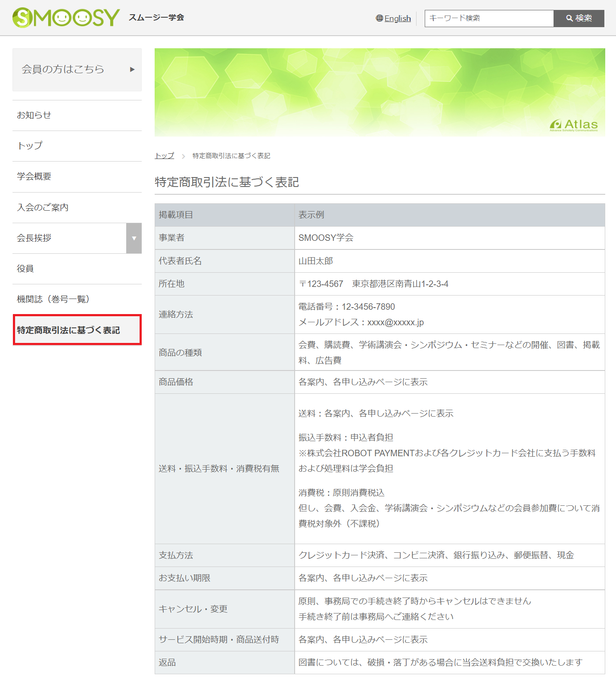Open お知らせ in the sidebar
Screen dimensions: 616x685
(x=34, y=115)
